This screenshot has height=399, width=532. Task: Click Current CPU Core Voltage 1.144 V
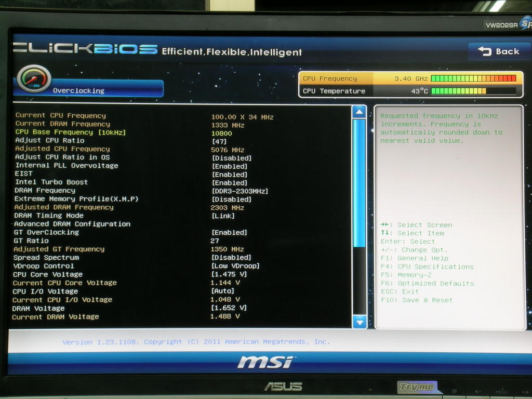tap(225, 283)
